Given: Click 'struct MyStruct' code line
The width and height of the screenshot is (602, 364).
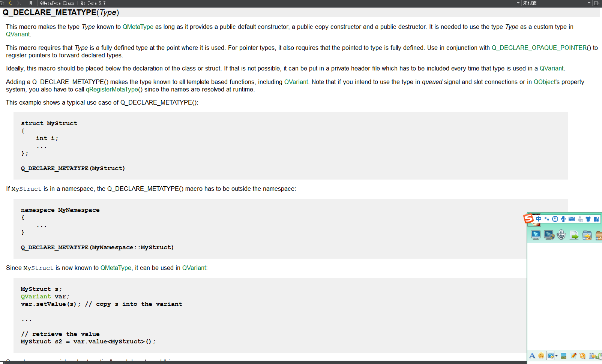Looking at the screenshot, I should tap(49, 123).
